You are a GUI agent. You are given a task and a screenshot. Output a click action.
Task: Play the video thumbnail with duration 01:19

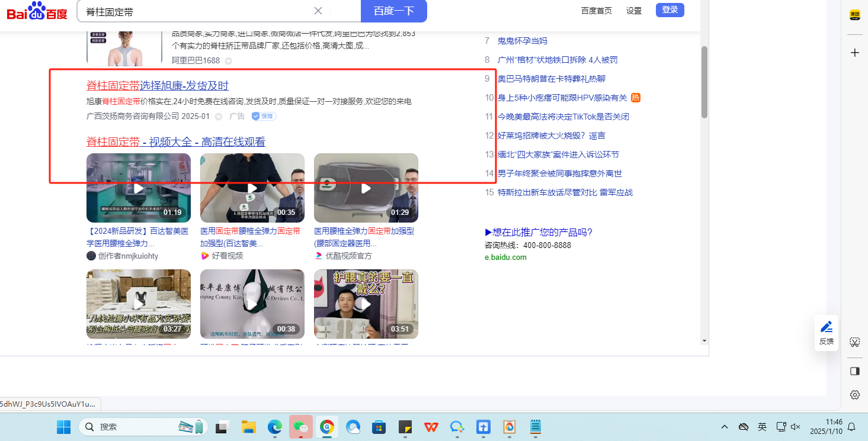pos(139,188)
